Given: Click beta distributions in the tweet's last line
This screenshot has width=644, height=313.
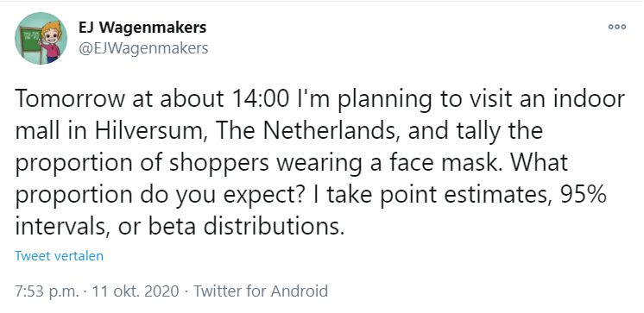Looking at the screenshot, I should point(246,227).
